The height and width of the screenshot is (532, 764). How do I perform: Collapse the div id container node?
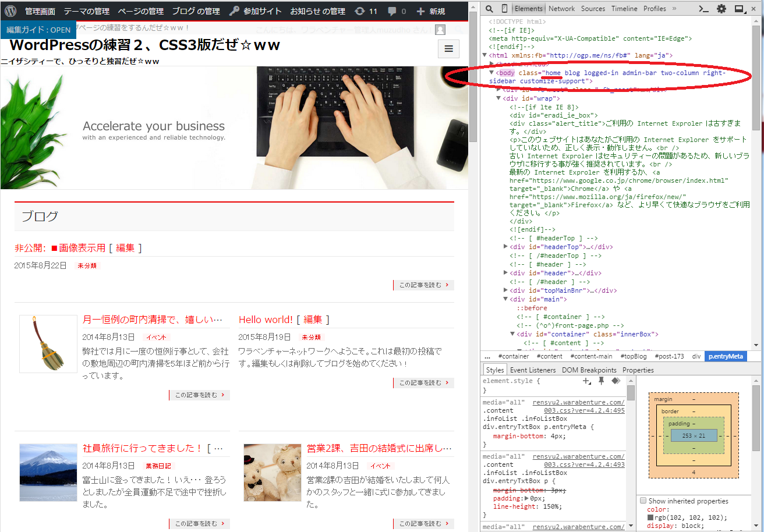(512, 334)
